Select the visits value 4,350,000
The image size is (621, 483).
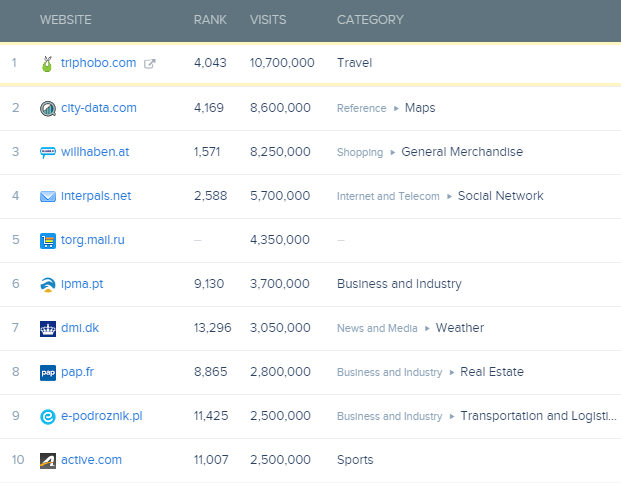tap(280, 240)
